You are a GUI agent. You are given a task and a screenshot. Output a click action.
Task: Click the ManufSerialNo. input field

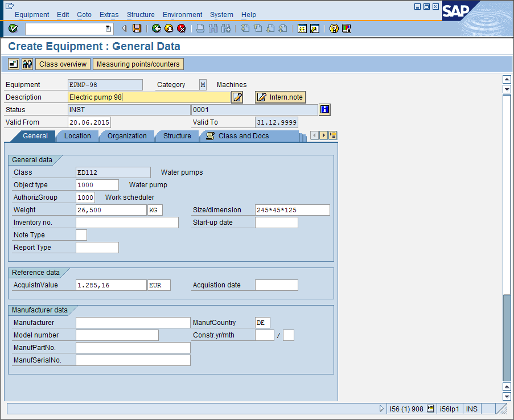tap(133, 360)
